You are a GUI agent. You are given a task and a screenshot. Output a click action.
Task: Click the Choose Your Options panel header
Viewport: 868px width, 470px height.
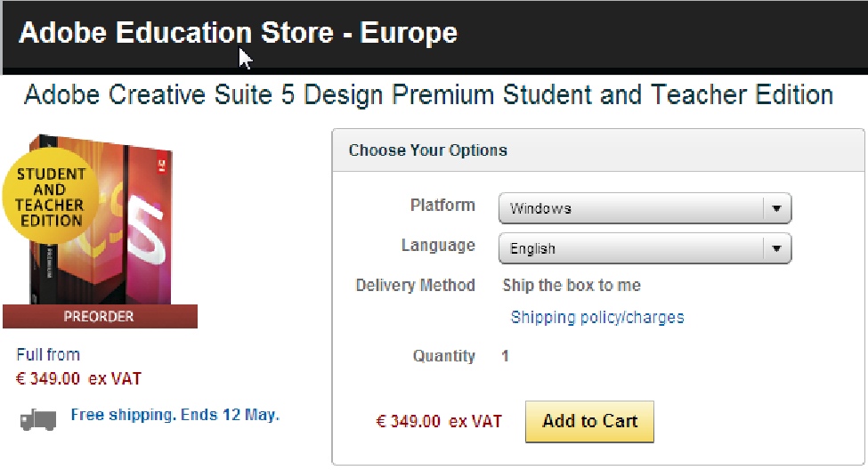tap(428, 150)
